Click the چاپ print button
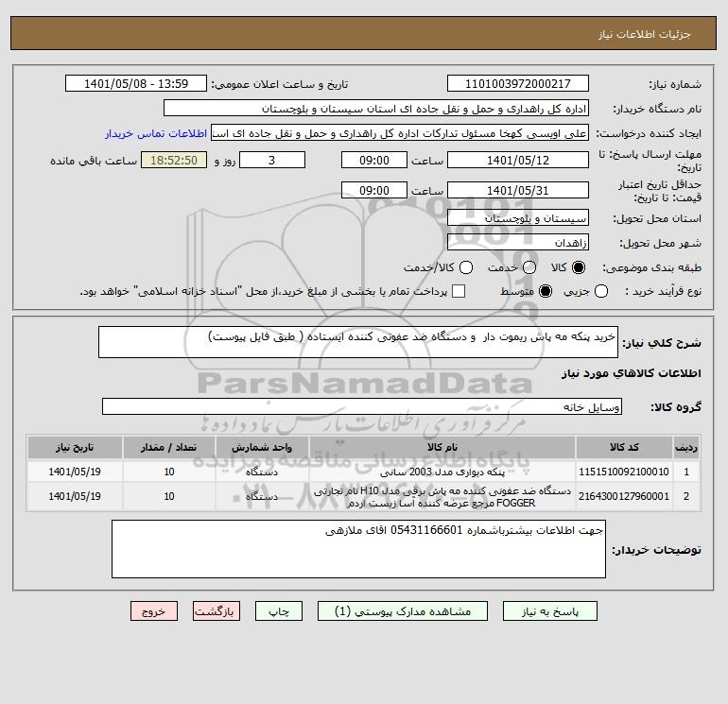Viewport: 728px width, 704px height. pos(279,611)
